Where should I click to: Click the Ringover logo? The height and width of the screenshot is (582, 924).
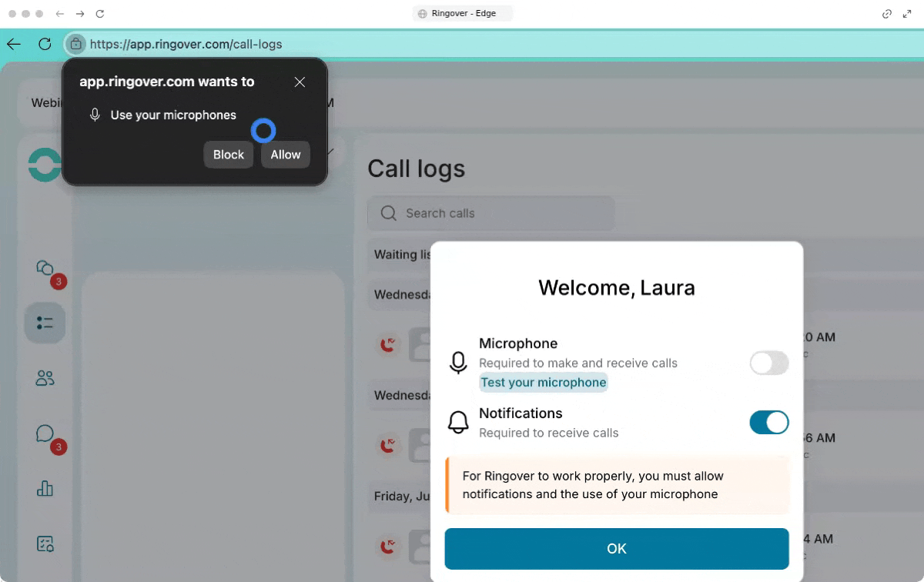pos(44,165)
